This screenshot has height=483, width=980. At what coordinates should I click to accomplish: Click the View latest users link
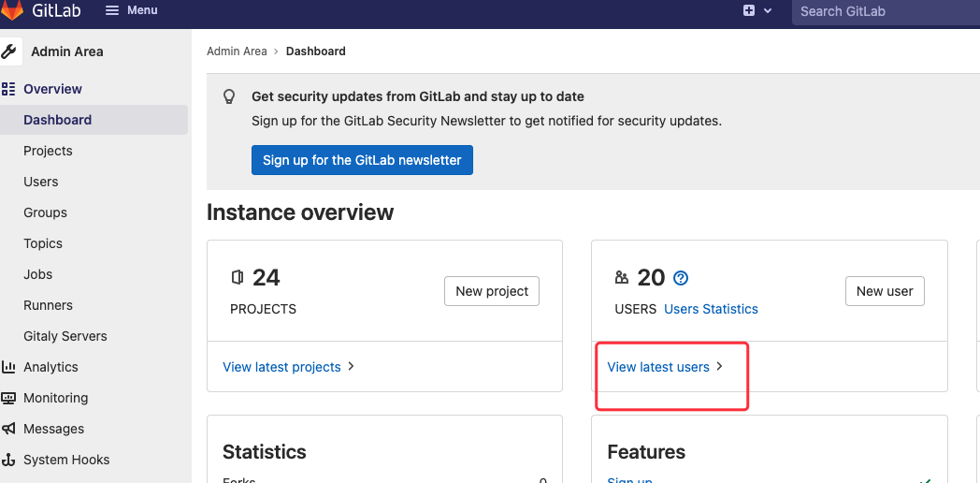pos(658,367)
